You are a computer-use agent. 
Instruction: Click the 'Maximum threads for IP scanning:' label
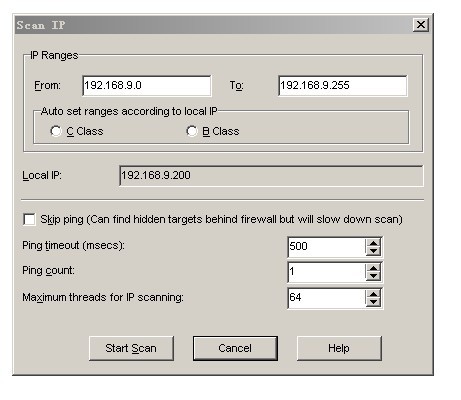(103, 297)
